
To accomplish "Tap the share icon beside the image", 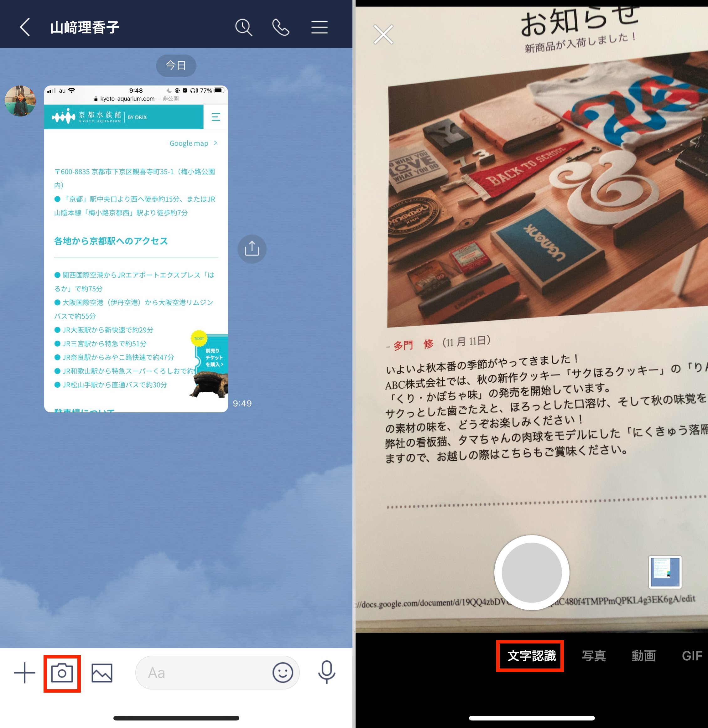I will 252,249.
